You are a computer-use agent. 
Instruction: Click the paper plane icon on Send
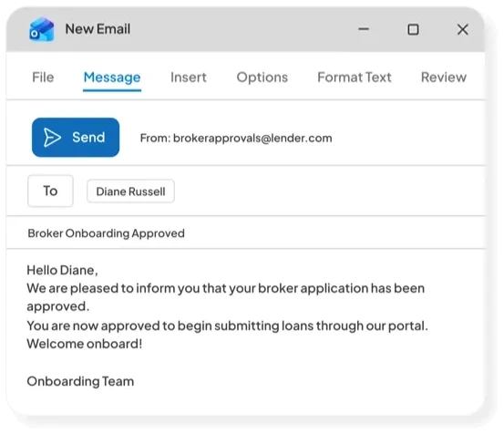point(52,138)
